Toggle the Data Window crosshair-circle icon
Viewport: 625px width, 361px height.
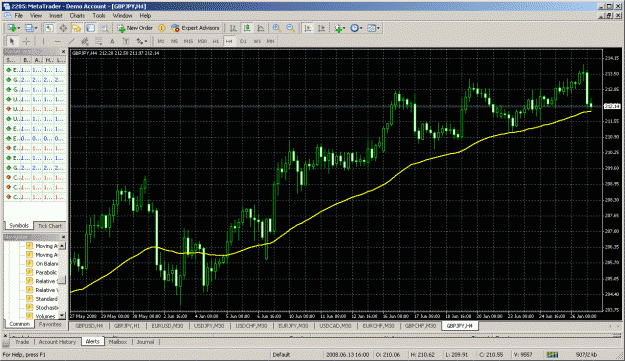click(63, 28)
